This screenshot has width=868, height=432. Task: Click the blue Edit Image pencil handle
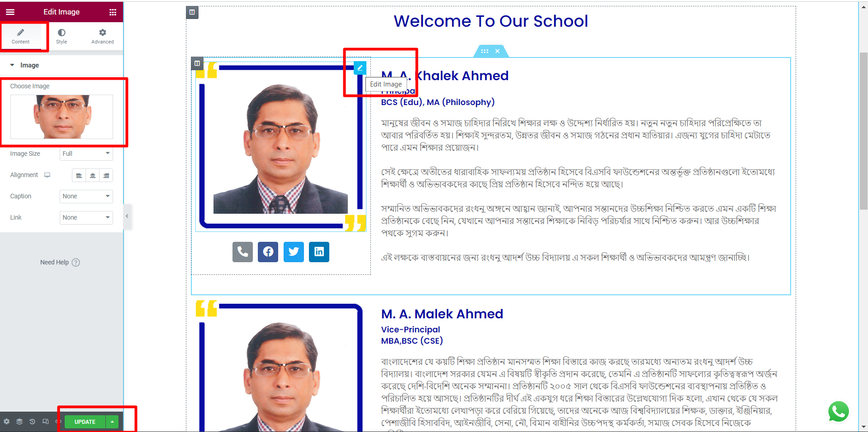[360, 68]
